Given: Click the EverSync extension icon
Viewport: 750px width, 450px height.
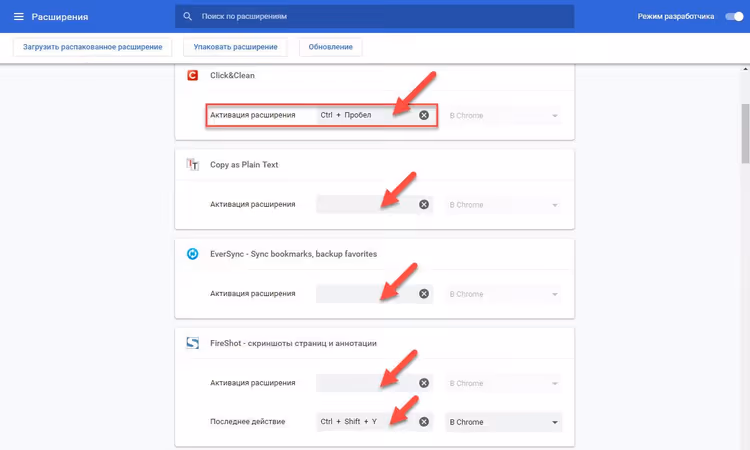Looking at the screenshot, I should coord(192,254).
